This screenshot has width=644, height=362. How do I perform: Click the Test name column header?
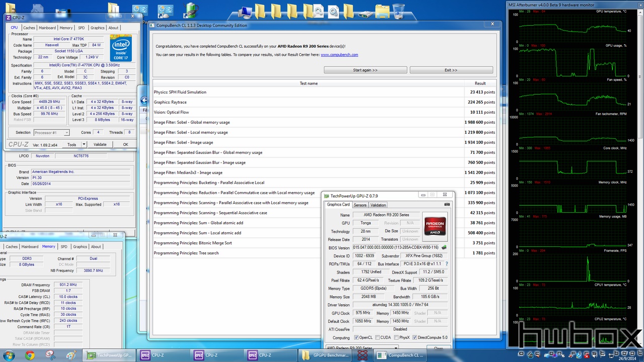click(308, 83)
